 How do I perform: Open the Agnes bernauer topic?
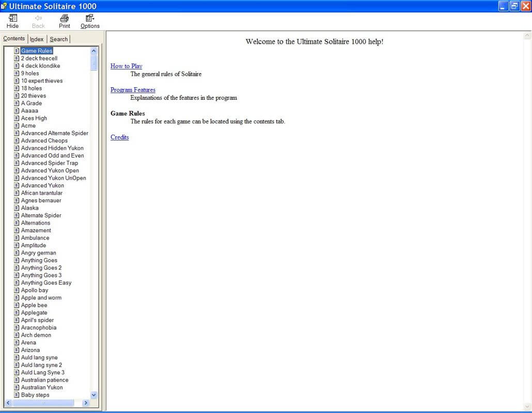coord(41,200)
